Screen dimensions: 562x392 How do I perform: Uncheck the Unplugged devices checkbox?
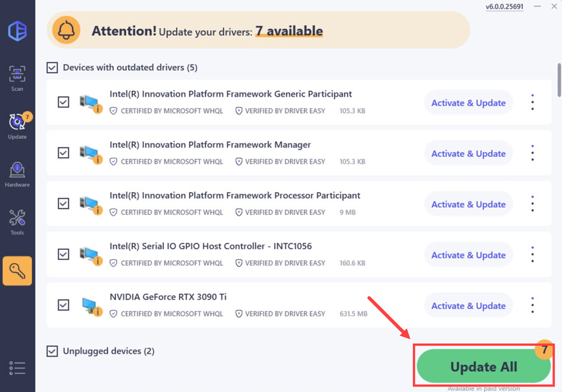point(52,351)
